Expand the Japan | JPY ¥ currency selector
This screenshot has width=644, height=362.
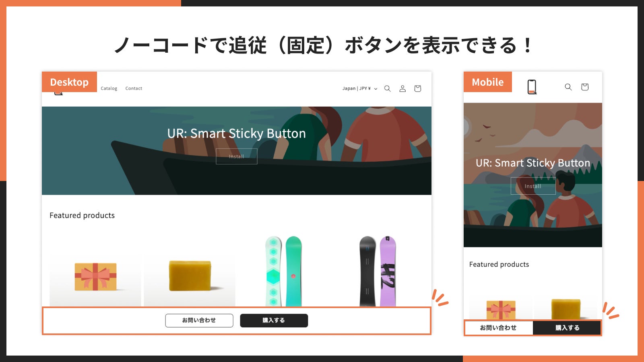click(x=360, y=88)
